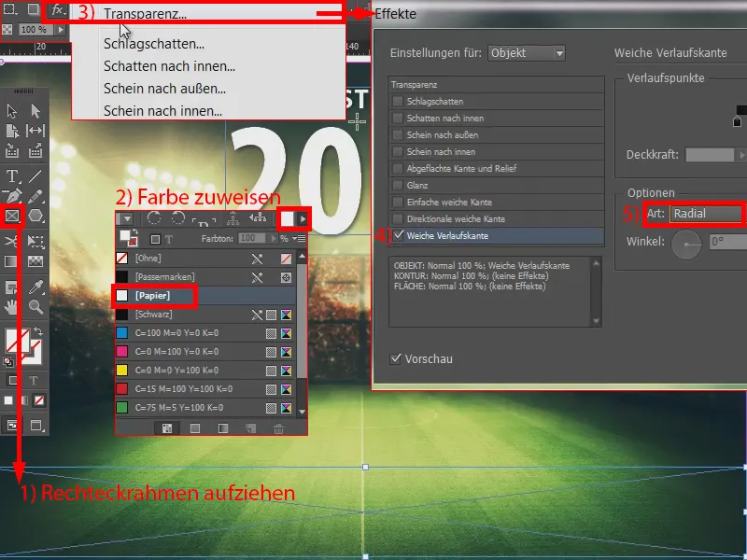Select the [Schwarz] swatch

(204, 315)
